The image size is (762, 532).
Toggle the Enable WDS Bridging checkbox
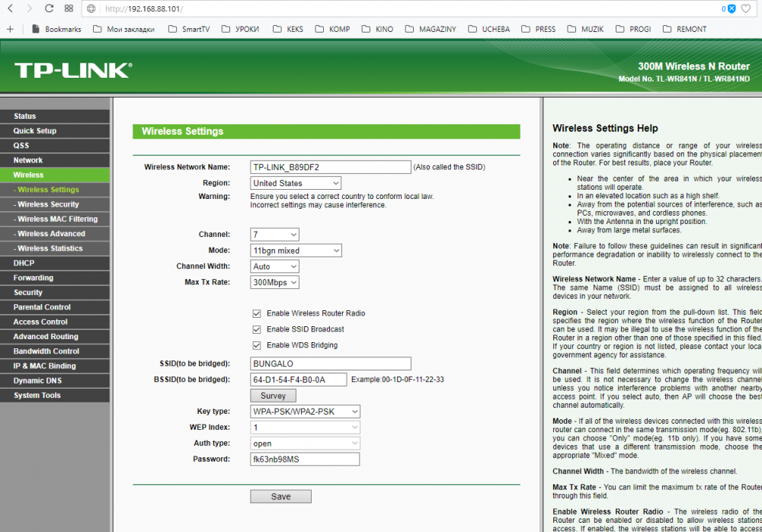point(257,345)
